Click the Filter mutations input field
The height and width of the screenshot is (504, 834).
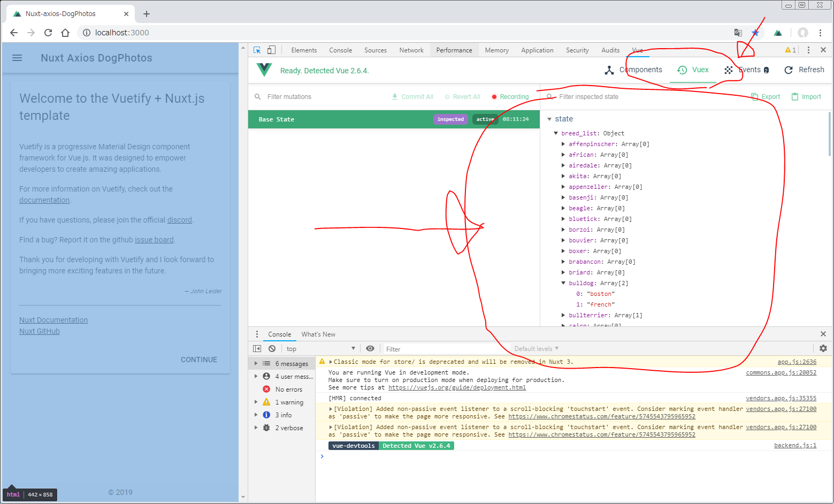tap(321, 97)
